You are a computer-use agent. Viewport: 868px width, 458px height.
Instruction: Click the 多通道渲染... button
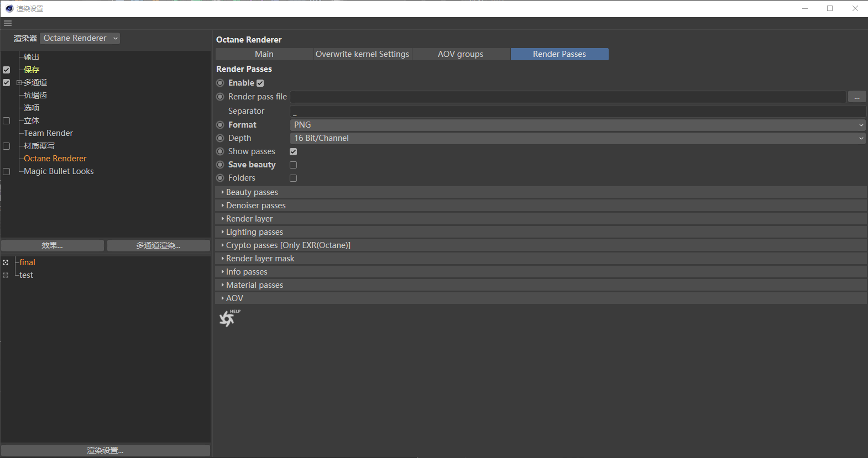point(159,245)
